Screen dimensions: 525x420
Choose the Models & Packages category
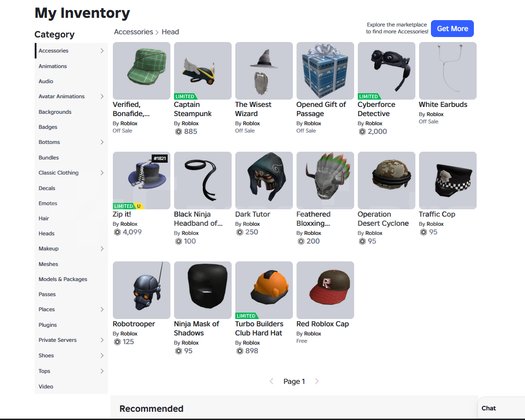click(63, 279)
